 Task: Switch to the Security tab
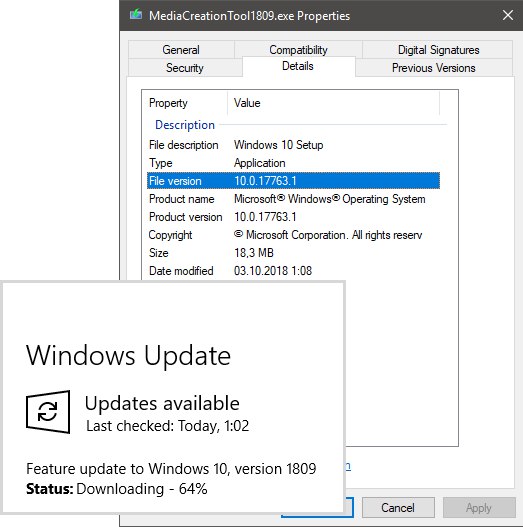(185, 68)
